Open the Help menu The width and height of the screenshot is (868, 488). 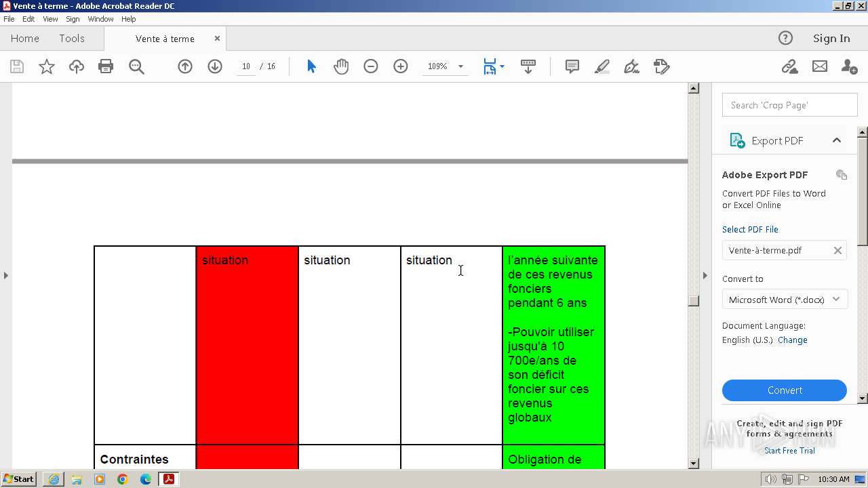click(129, 19)
